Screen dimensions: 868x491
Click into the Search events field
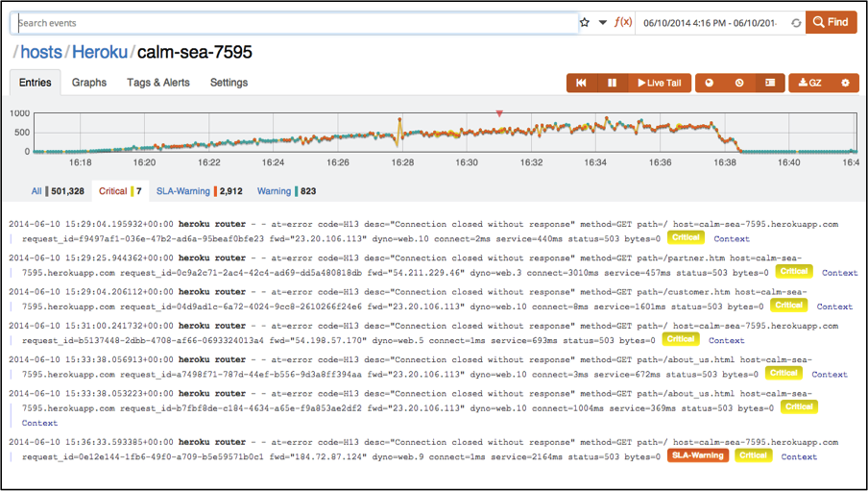click(x=295, y=23)
